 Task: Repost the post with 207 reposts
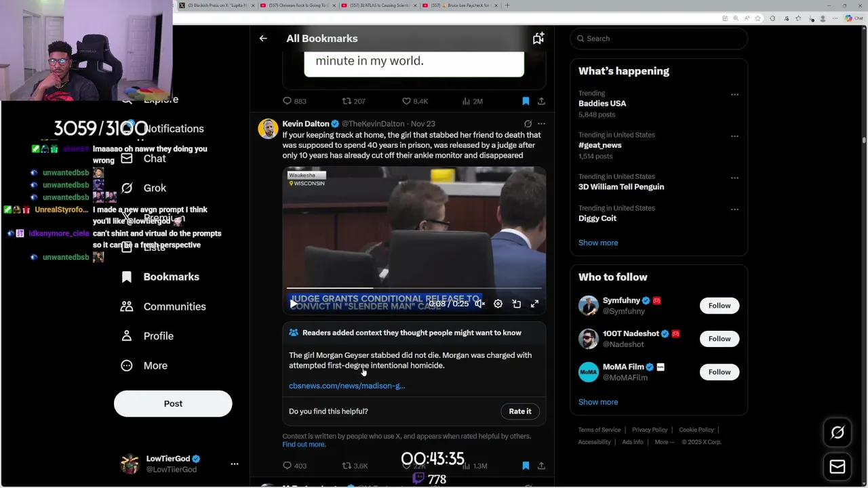(x=354, y=101)
